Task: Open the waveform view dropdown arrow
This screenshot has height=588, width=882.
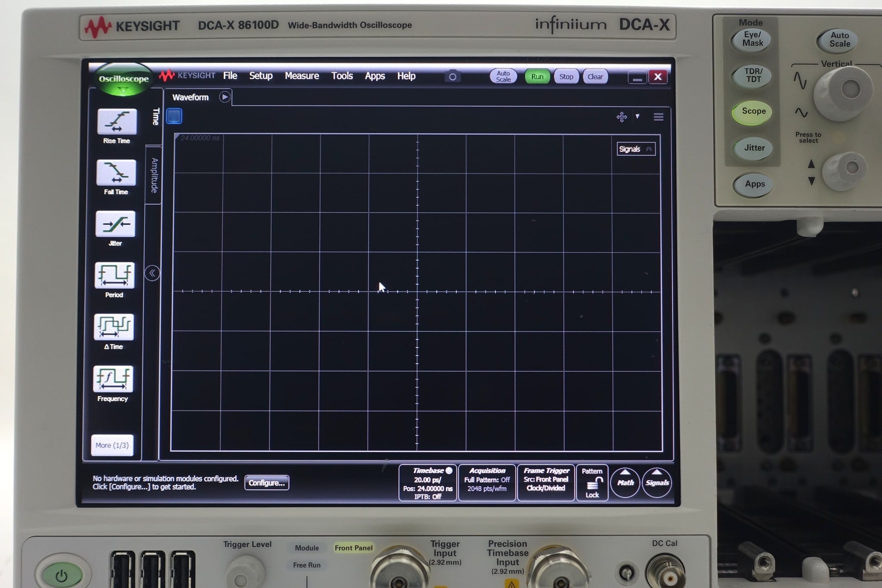Action: click(x=638, y=117)
